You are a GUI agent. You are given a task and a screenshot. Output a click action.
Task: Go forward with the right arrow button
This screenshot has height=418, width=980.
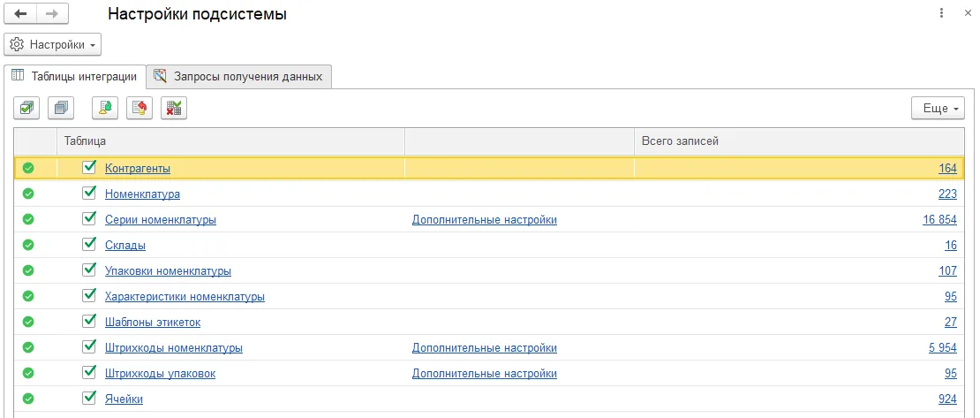52,15
